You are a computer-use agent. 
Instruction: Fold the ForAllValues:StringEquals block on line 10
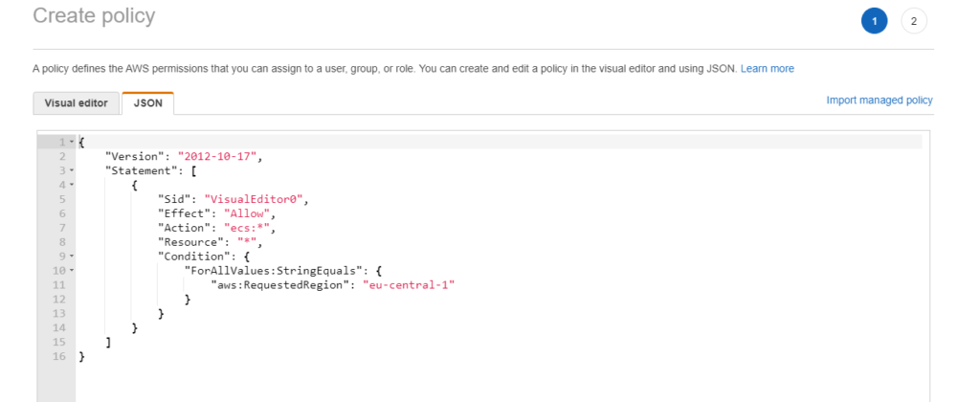click(x=72, y=271)
